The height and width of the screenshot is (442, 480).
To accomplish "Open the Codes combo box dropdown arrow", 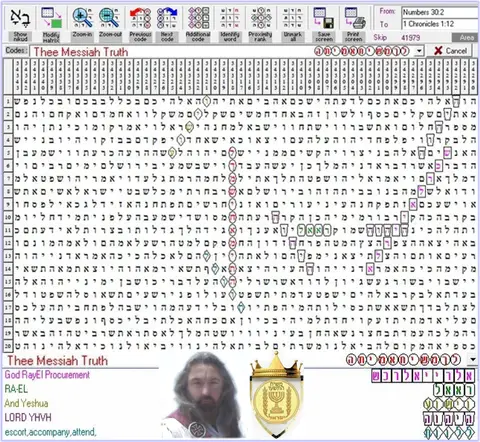I will click(x=419, y=51).
